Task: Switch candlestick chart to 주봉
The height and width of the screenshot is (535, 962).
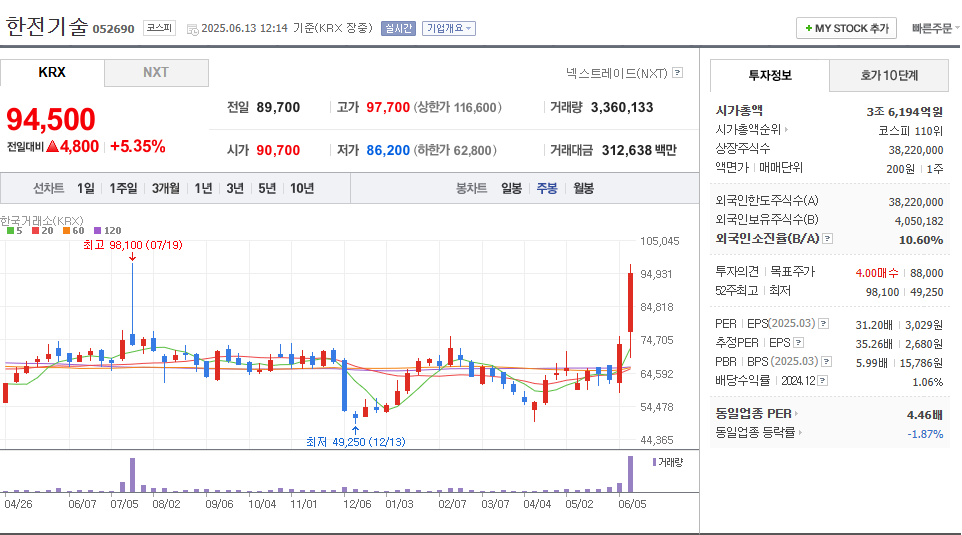Action: coord(547,188)
